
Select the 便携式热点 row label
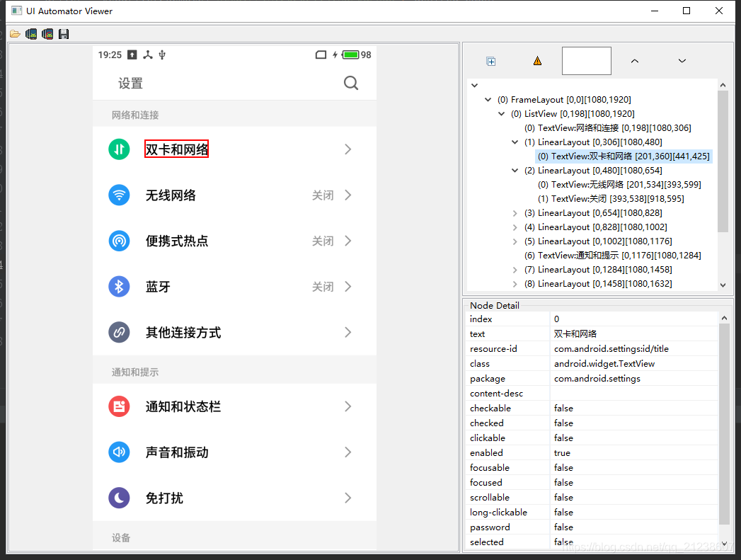click(x=177, y=241)
